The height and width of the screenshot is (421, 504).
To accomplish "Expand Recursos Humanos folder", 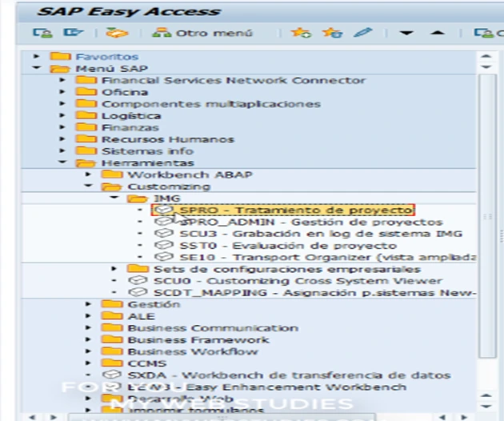I will [62, 139].
